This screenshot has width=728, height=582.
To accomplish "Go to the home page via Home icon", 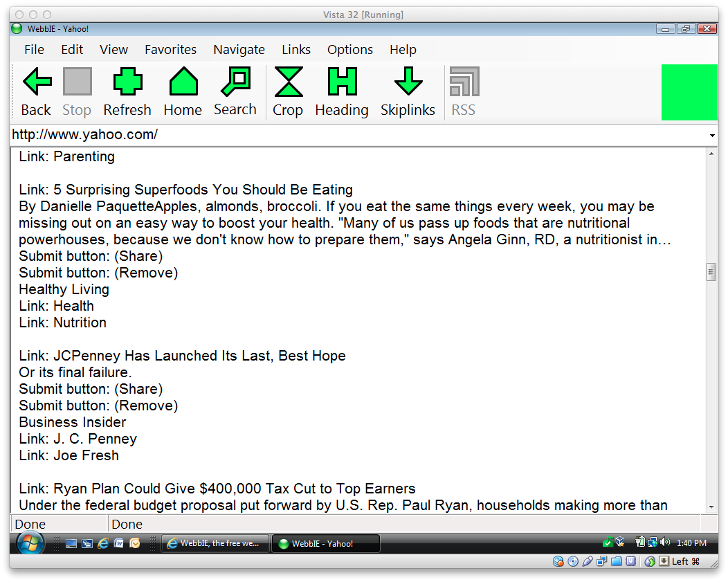I will point(183,82).
